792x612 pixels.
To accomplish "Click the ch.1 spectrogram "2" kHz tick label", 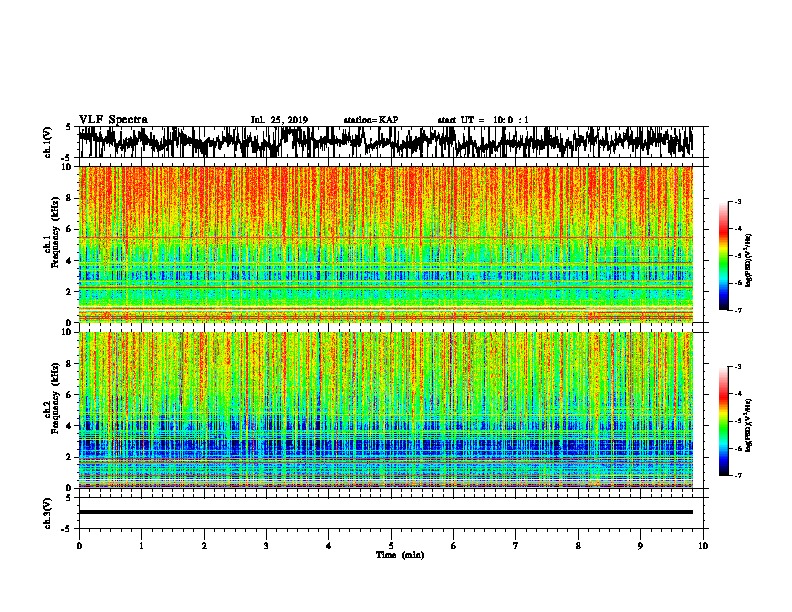I will point(70,291).
